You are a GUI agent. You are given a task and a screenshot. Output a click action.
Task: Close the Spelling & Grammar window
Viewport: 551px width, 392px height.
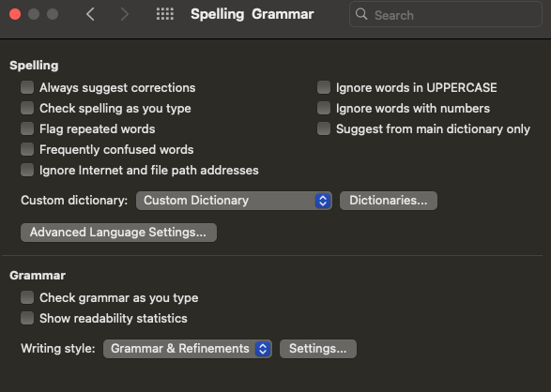point(15,14)
